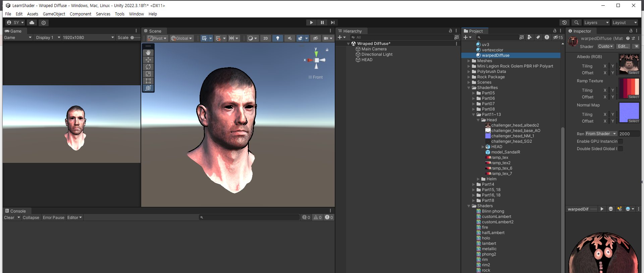Collapse the ShaderRes folder

click(x=469, y=88)
